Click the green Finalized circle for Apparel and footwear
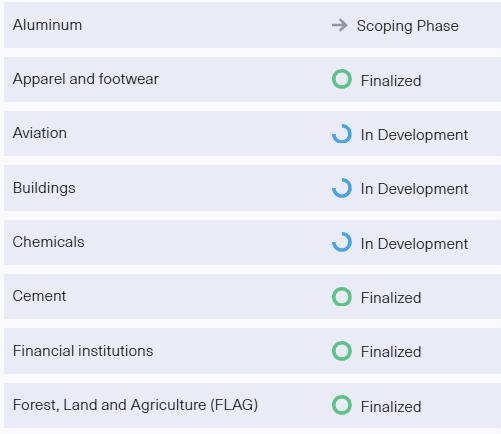 (x=342, y=79)
